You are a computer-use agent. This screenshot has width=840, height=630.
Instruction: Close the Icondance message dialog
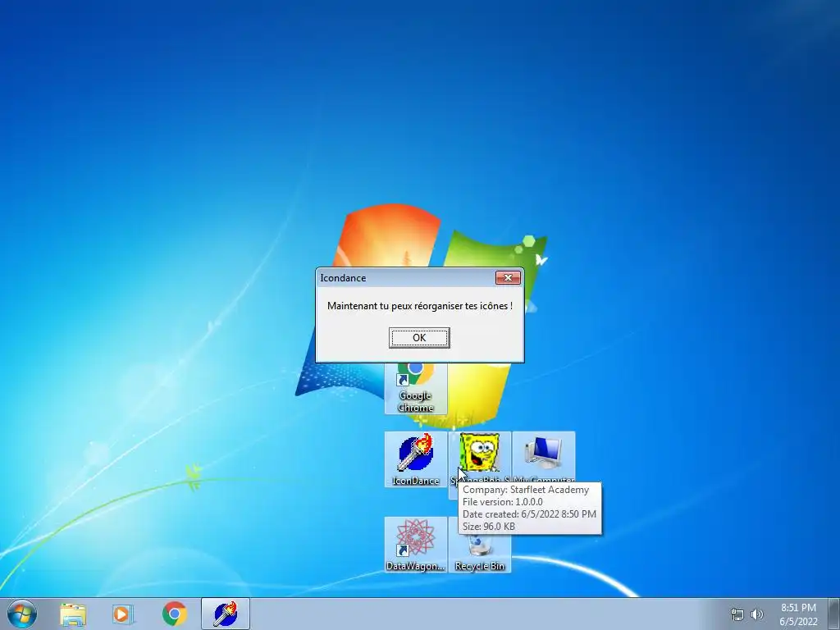coord(508,277)
